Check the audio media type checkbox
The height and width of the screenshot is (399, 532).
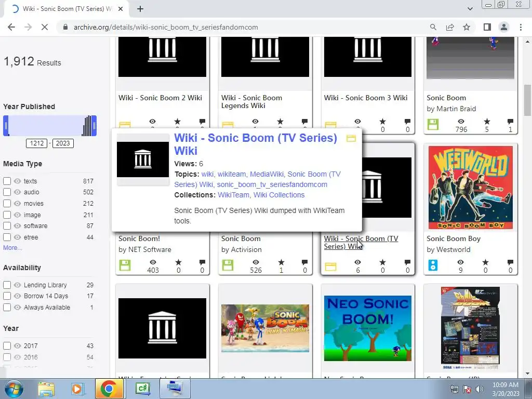(7, 192)
